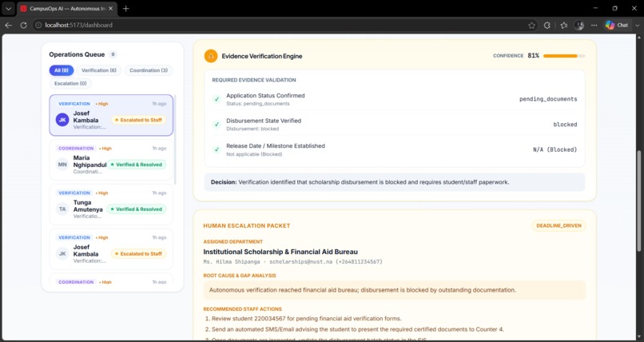View site information icon in address bar
This screenshot has width=644, height=342.
(38, 25)
